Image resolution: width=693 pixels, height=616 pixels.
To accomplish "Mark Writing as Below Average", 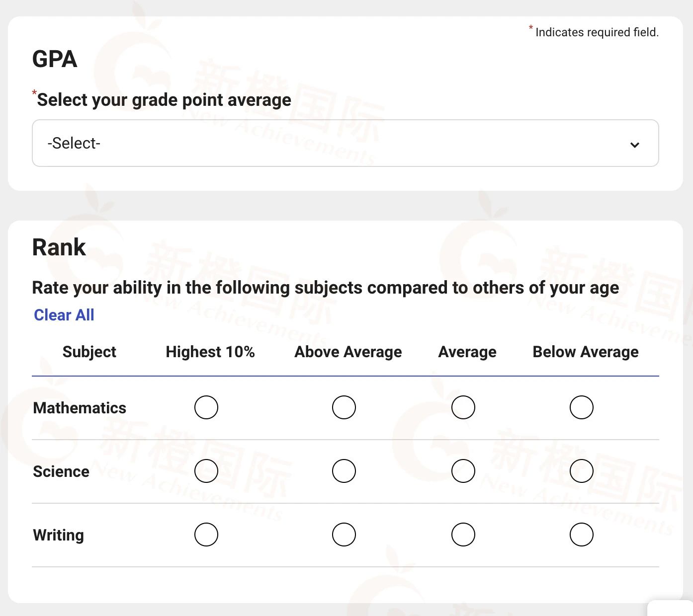I will (582, 535).
